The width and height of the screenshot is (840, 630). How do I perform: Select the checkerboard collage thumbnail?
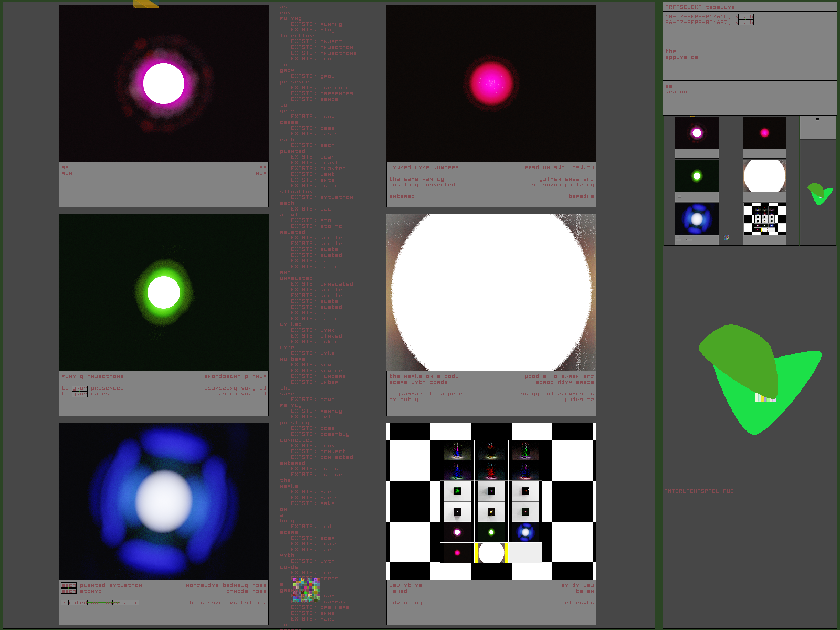pyautogui.click(x=764, y=219)
